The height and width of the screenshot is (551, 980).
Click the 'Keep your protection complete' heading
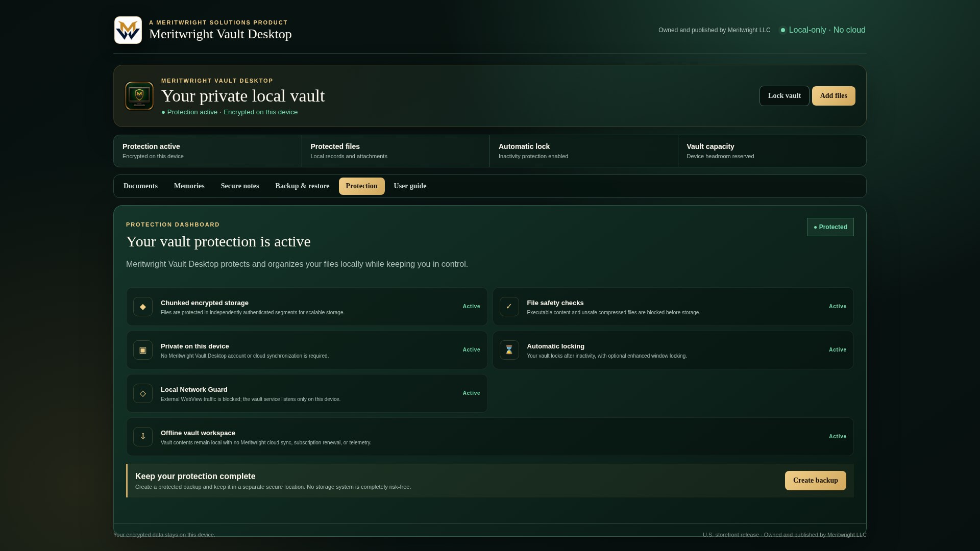point(195,477)
